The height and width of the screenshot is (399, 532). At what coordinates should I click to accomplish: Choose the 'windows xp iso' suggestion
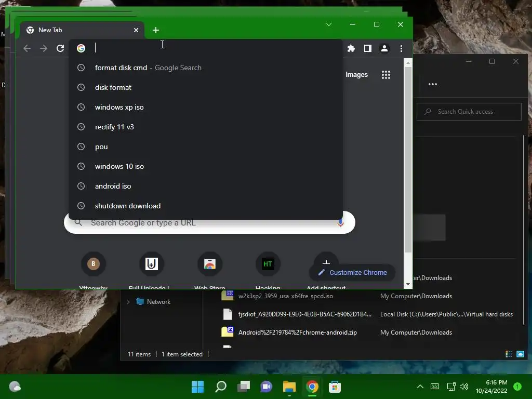point(205,107)
